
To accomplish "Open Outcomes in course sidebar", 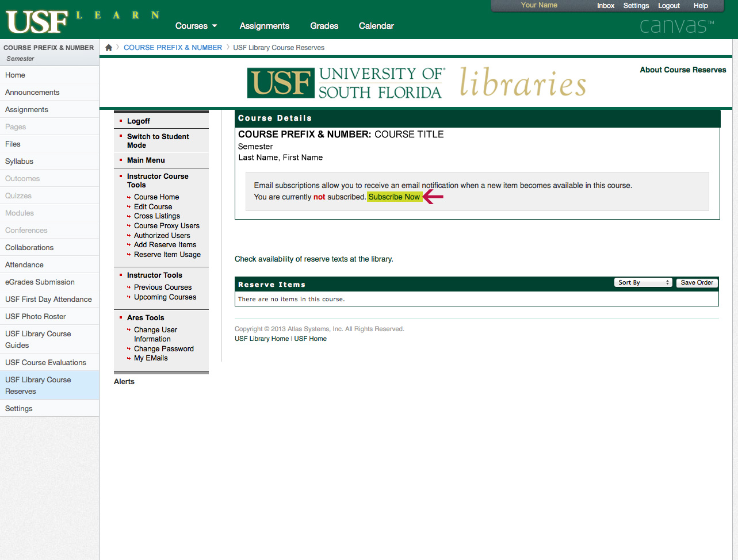I will [x=49, y=178].
